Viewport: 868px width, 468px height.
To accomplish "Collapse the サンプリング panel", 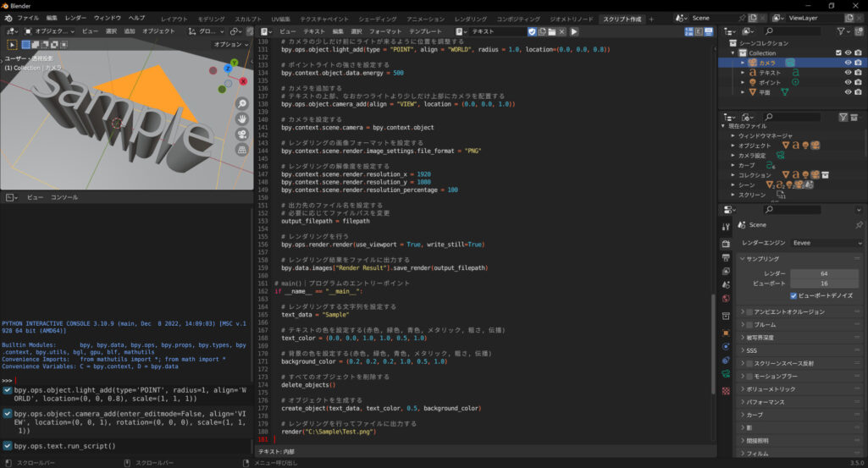I will click(x=799, y=259).
